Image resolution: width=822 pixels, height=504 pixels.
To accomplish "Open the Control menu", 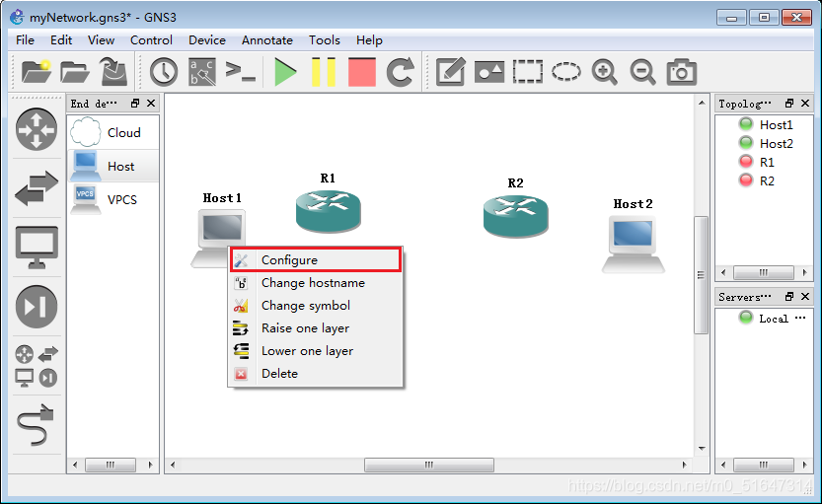I will pyautogui.click(x=151, y=40).
